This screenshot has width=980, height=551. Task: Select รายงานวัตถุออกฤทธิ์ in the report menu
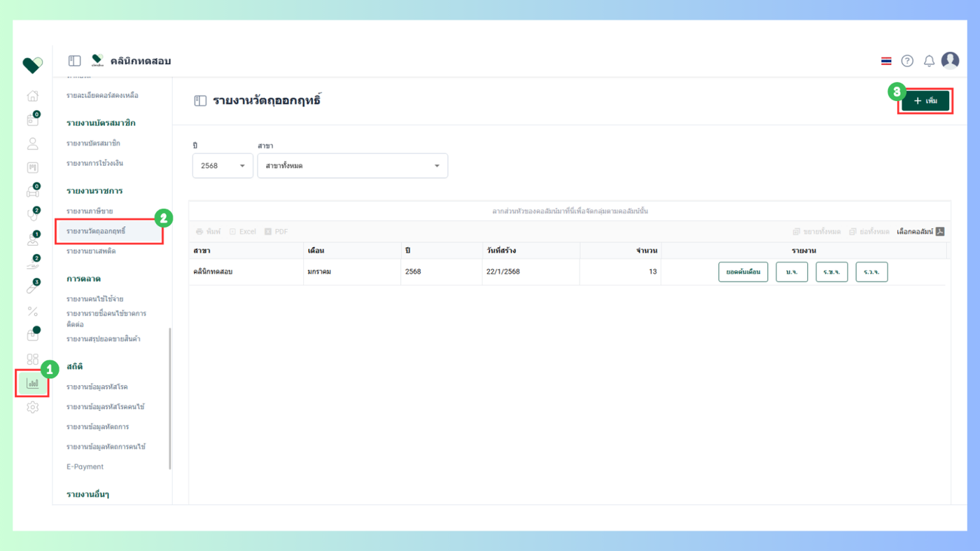pyautogui.click(x=96, y=231)
